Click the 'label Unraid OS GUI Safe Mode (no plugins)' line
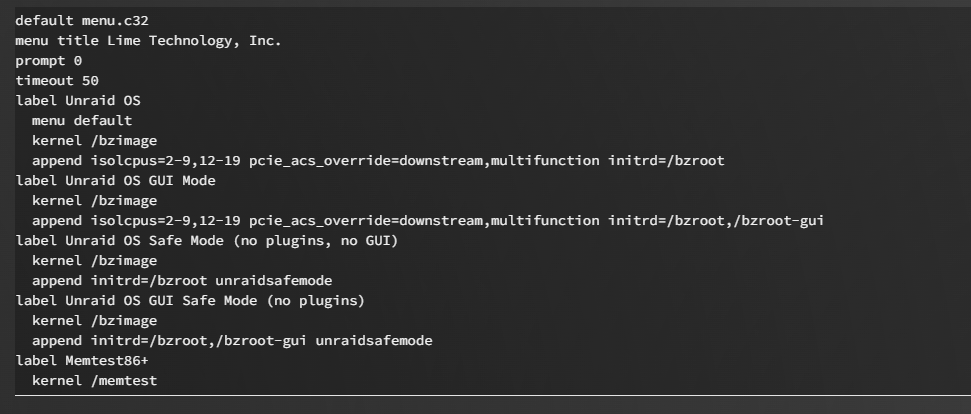Viewport: 971px width, 414px height. 190,301
